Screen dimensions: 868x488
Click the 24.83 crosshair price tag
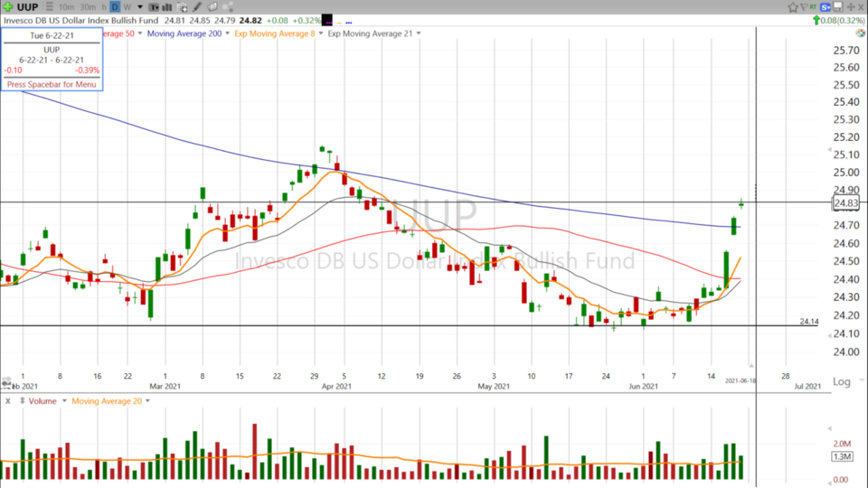[846, 203]
